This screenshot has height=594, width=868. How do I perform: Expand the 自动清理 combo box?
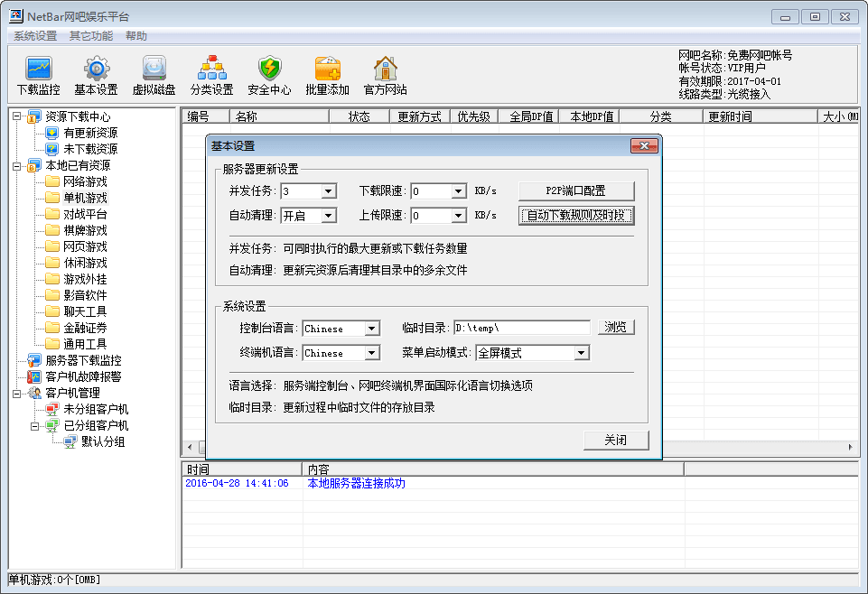pos(328,216)
